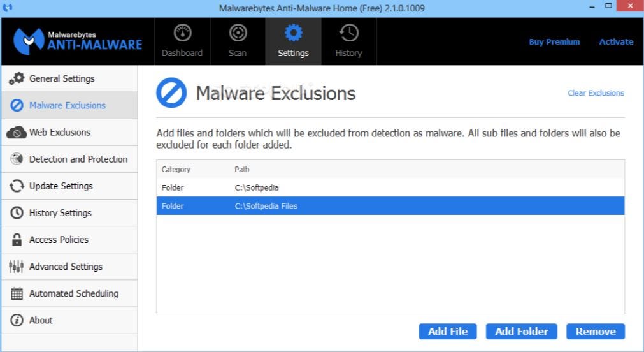Open the Dashboard gauge icon

point(182,33)
